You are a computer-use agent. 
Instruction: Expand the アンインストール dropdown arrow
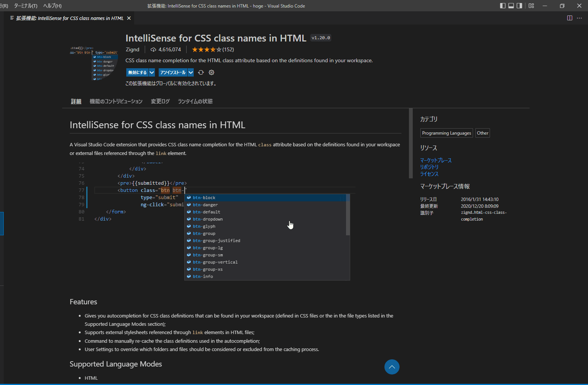tap(191, 72)
